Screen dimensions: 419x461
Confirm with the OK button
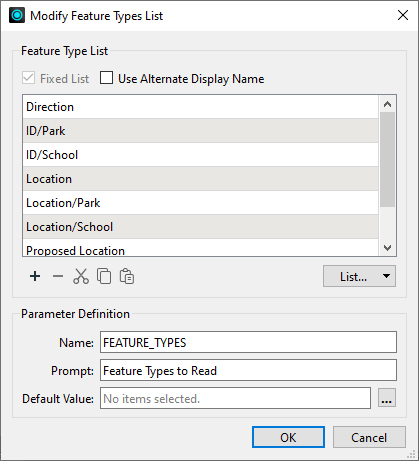pos(288,437)
